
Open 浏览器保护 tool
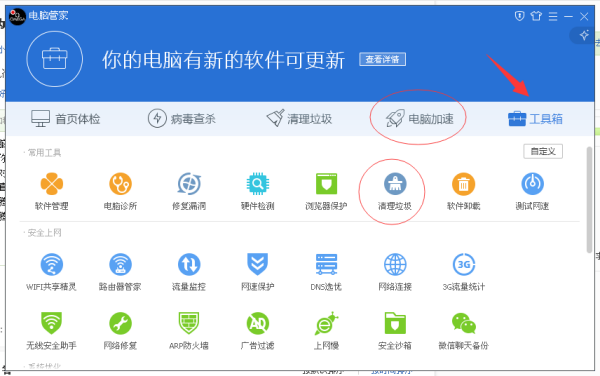[326, 191]
